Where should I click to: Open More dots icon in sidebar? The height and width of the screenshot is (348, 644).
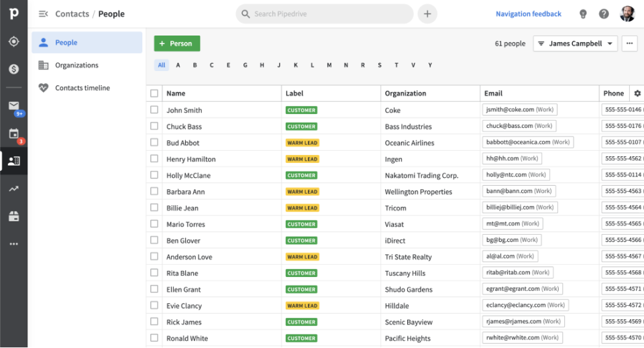click(13, 244)
